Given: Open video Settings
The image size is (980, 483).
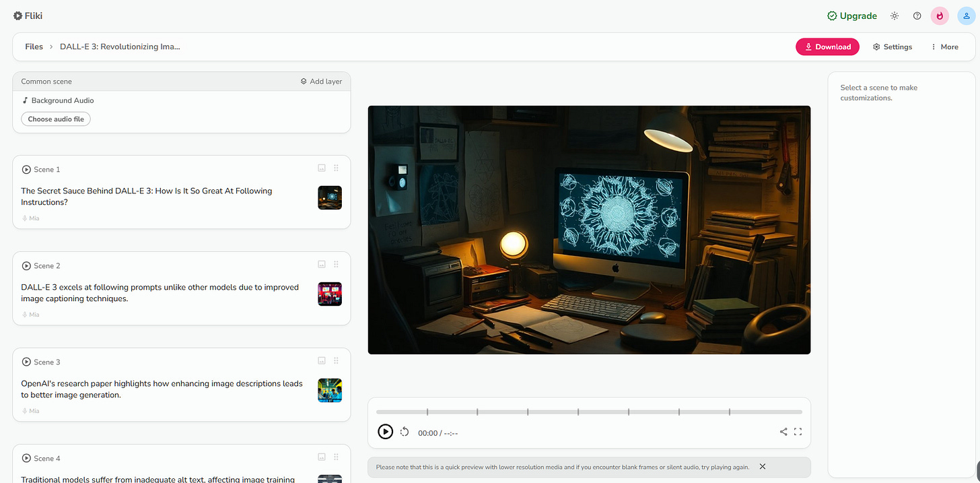Looking at the screenshot, I should (x=893, y=46).
